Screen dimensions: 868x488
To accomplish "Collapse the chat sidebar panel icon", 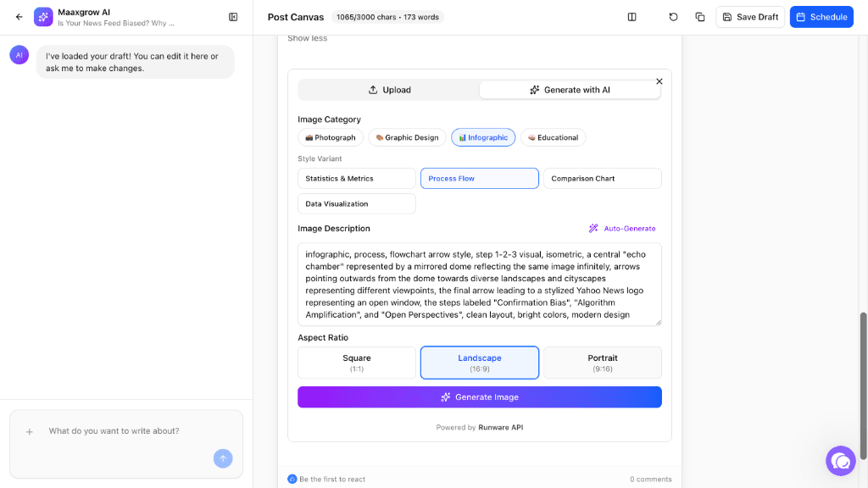I will click(x=233, y=17).
